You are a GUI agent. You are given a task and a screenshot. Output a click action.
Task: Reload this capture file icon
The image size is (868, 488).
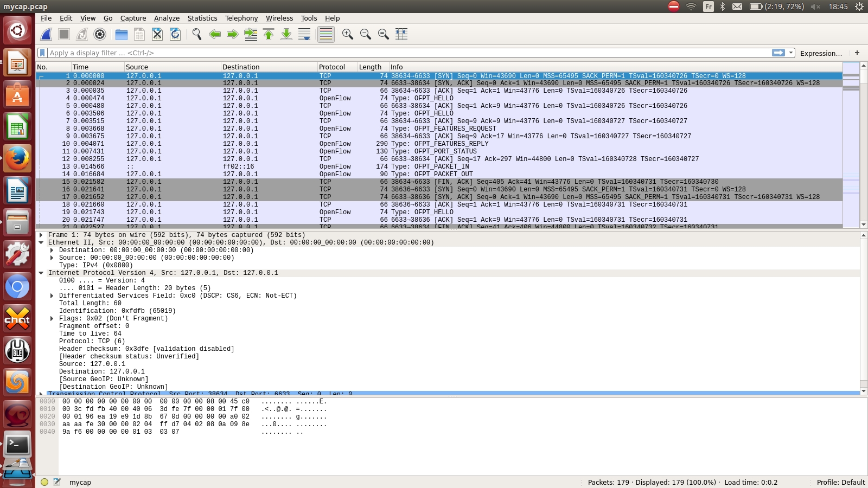click(x=175, y=34)
